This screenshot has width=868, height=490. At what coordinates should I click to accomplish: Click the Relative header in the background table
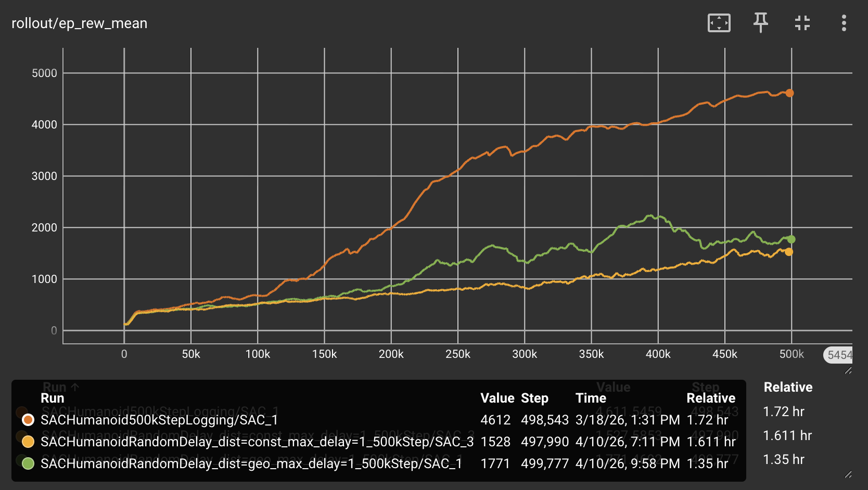pos(788,387)
